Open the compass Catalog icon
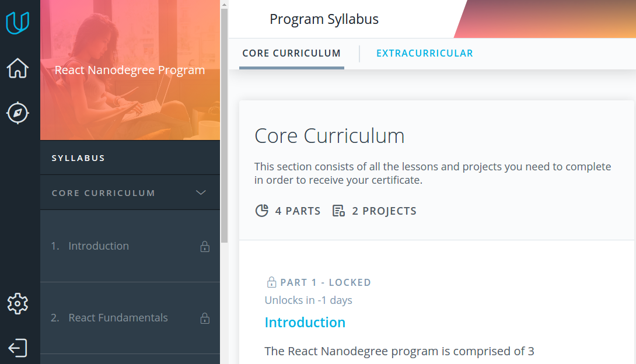Viewport: 636px width, 364px height. [x=18, y=113]
